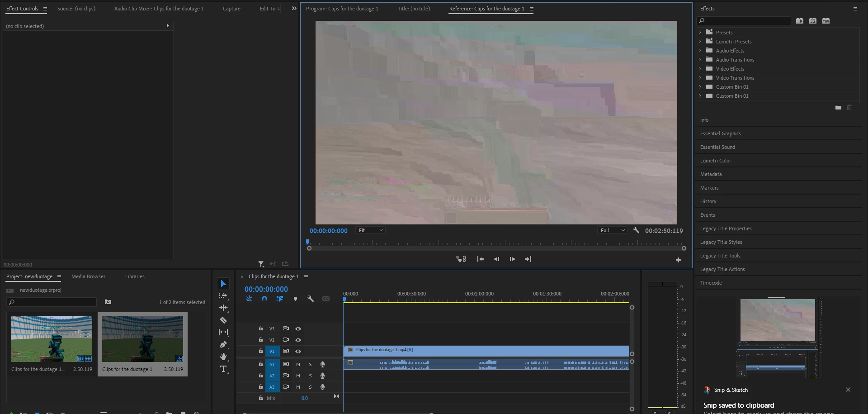Viewport: 868px width, 414px height.
Task: Open the Full playback resolution dropdown
Action: click(613, 230)
